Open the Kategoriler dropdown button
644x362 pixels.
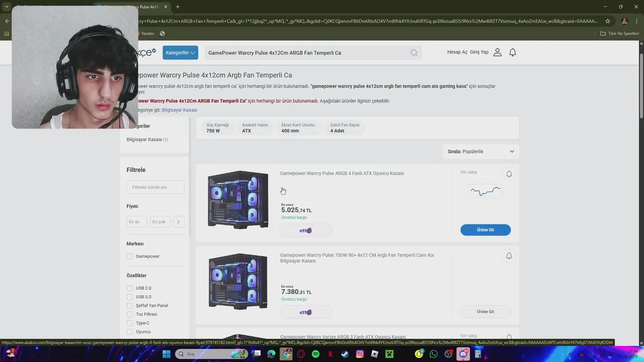pos(180,53)
